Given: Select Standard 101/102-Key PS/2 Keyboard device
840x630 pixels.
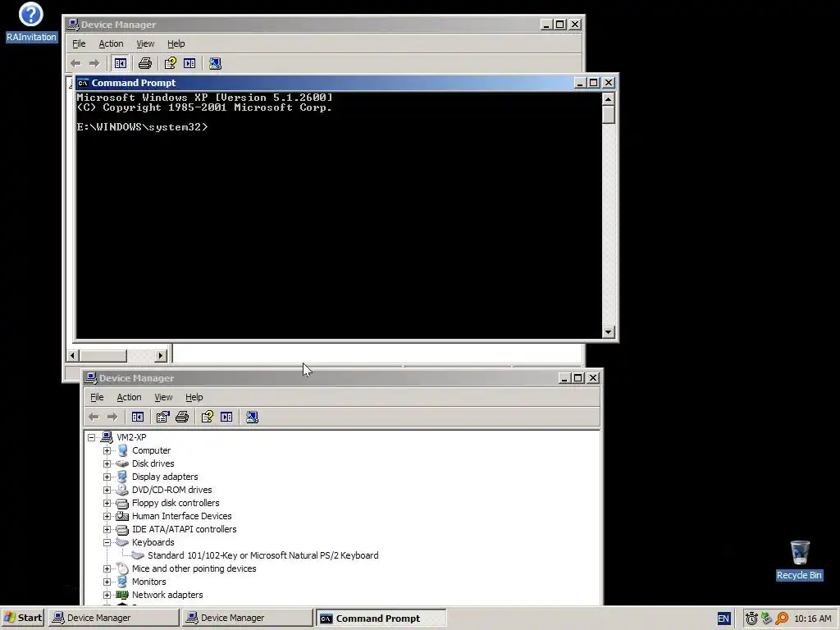Looking at the screenshot, I should tap(263, 555).
